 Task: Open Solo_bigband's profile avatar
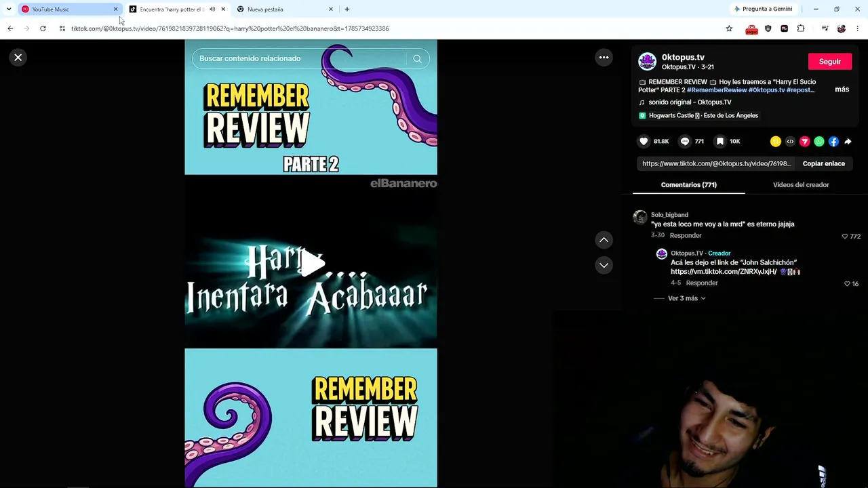tap(640, 217)
